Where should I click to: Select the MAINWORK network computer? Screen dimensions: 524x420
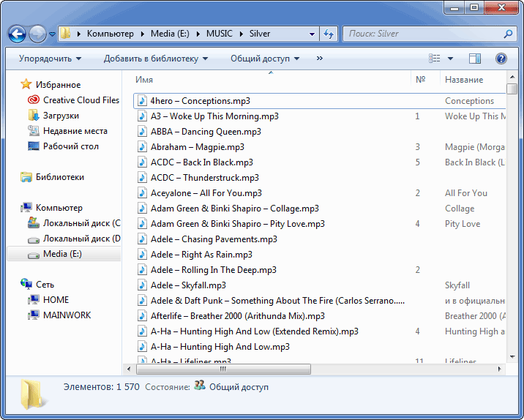[x=67, y=315]
